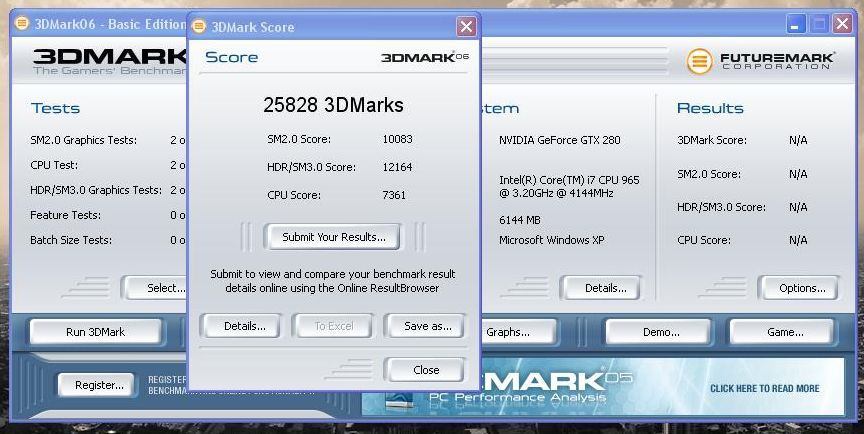Click 'HDR/SM3.0 Score:' label in Results panel
864x434 pixels.
721,207
